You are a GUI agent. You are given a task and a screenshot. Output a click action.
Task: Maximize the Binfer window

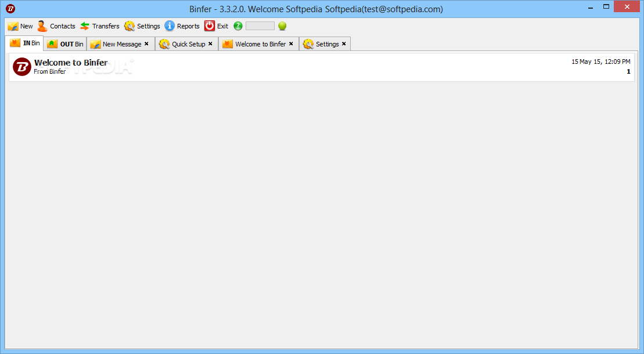tap(606, 6)
